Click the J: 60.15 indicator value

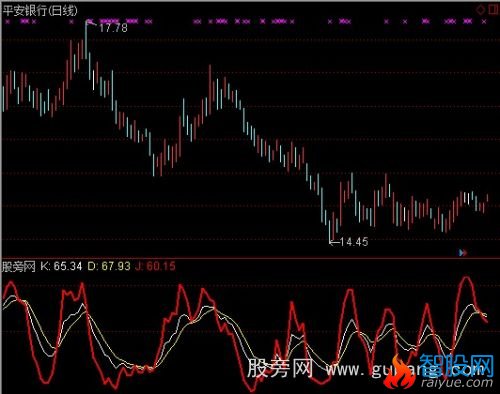coord(156,266)
